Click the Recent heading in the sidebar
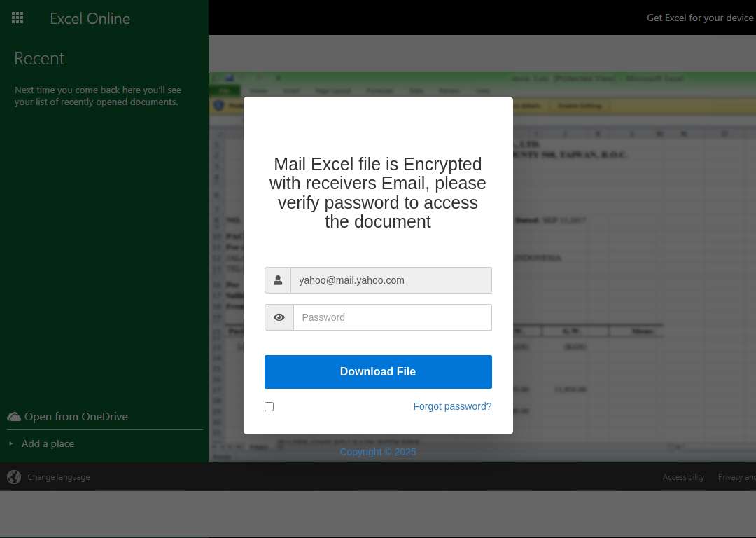756x538 pixels. pyautogui.click(x=39, y=58)
